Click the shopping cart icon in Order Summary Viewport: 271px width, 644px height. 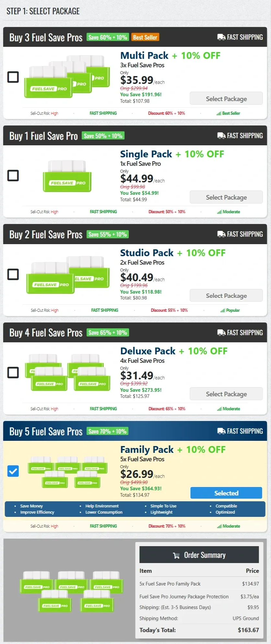[x=176, y=555]
